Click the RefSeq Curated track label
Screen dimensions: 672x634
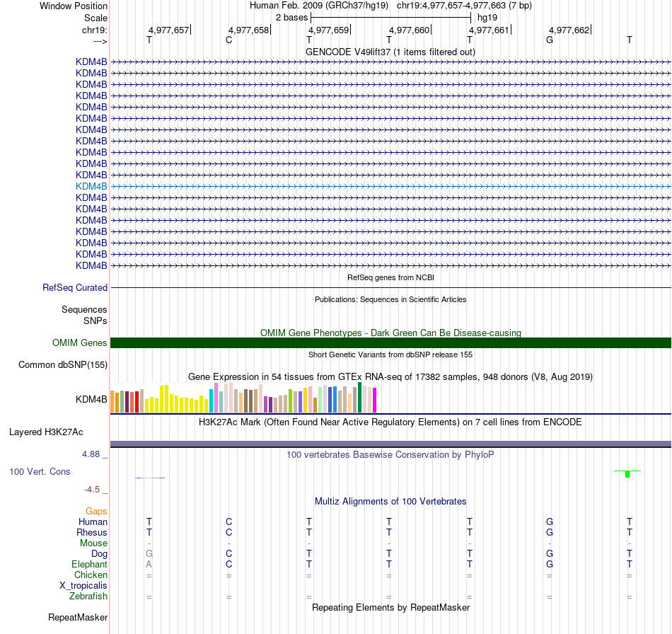[x=75, y=288]
